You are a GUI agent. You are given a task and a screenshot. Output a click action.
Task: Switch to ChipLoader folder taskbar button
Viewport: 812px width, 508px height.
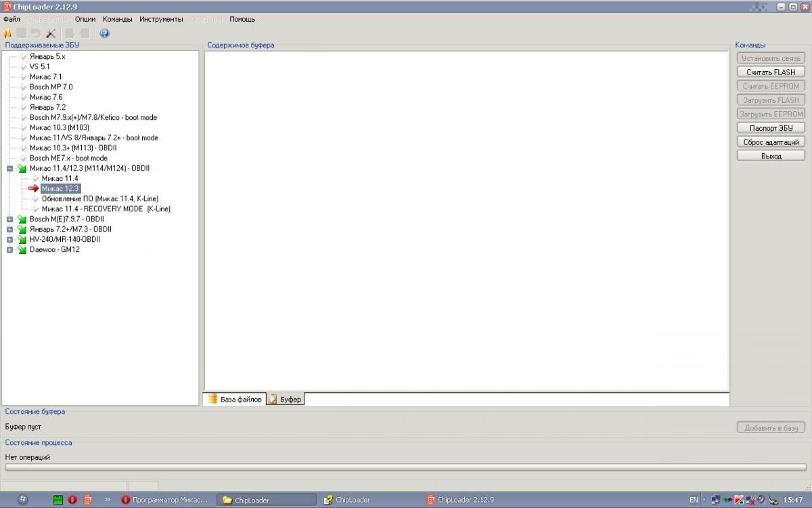click(x=266, y=500)
